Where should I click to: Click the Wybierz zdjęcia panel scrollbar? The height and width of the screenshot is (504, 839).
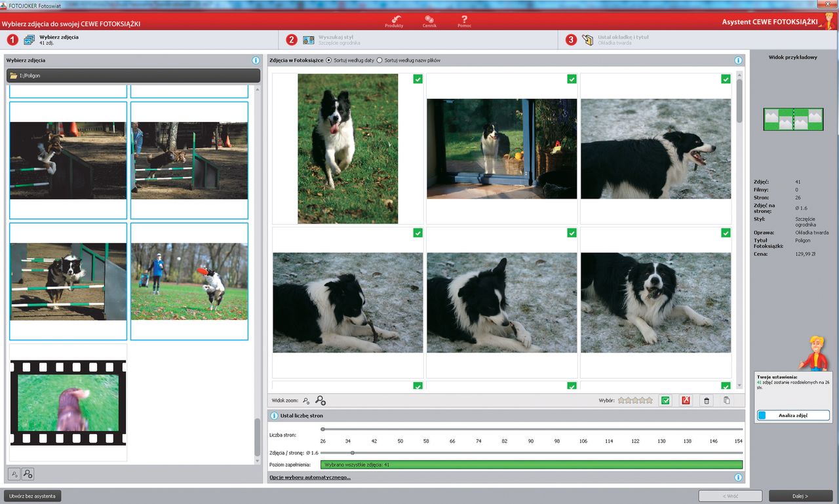point(257,437)
